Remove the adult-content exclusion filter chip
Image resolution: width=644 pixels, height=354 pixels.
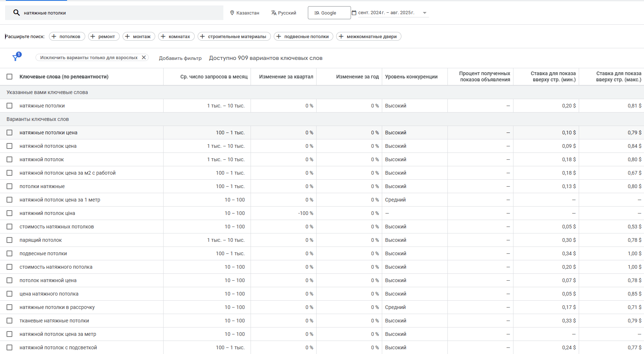144,57
